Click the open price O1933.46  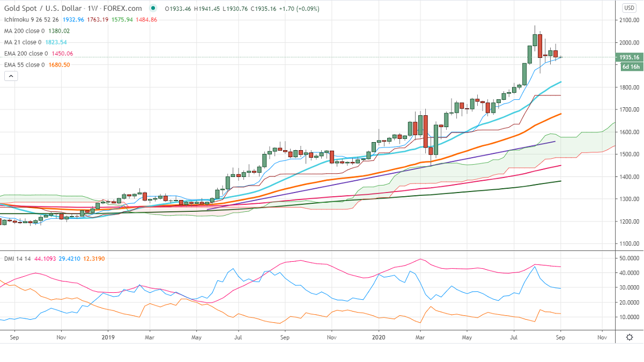[177, 9]
